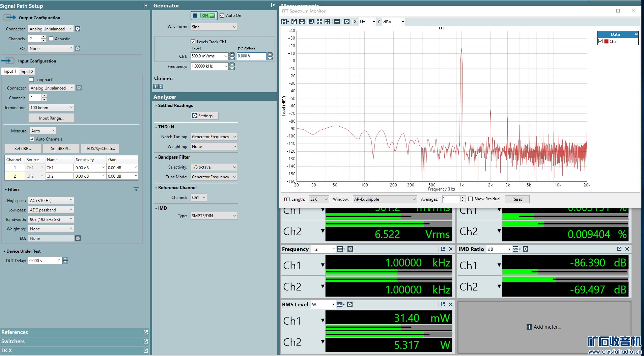Screen dimensions: 644x356
Task: Open the FFT Window AP-Equiripple dropdown
Action: coord(385,199)
